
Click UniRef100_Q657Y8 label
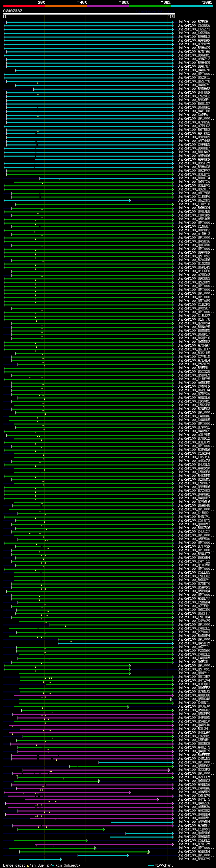coord(194,82)
